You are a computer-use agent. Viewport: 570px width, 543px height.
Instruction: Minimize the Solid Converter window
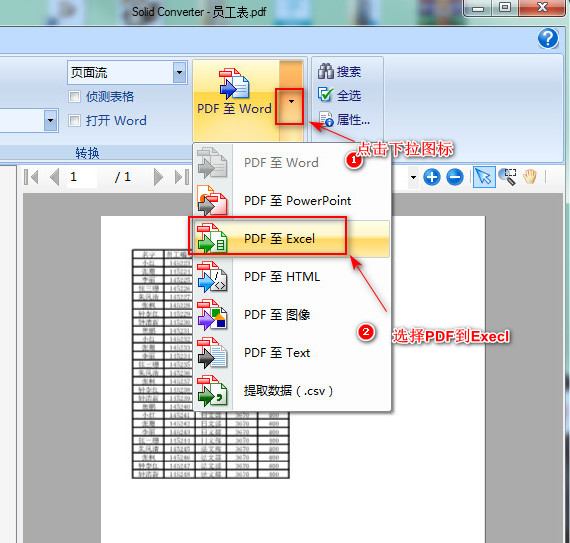click(x=478, y=8)
